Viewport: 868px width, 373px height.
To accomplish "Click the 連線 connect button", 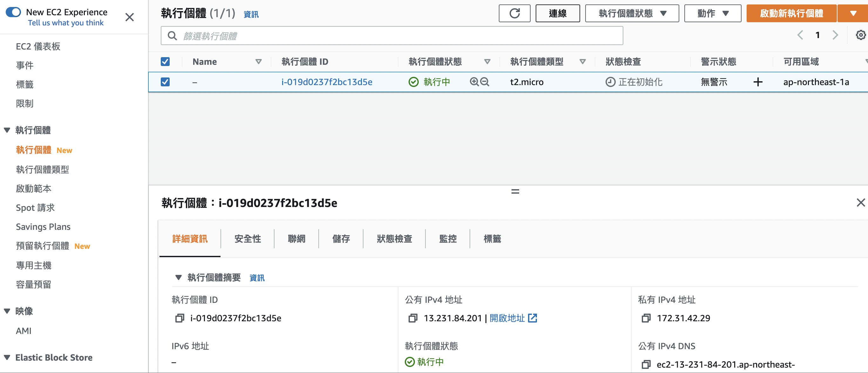I will (558, 13).
